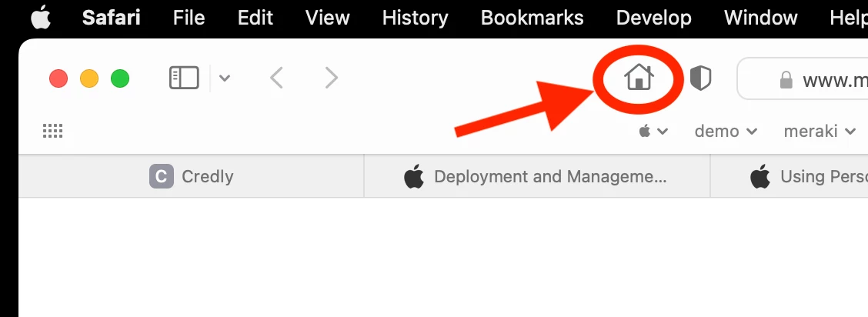Screen dimensions: 868x317
Task: Click the URL address field
Action: (x=831, y=79)
